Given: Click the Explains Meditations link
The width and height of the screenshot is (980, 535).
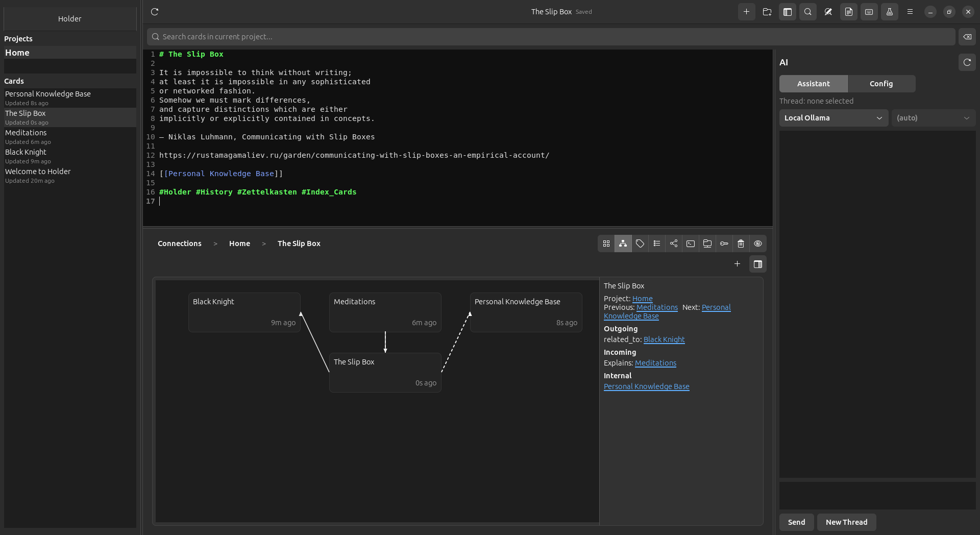Looking at the screenshot, I should [655, 363].
